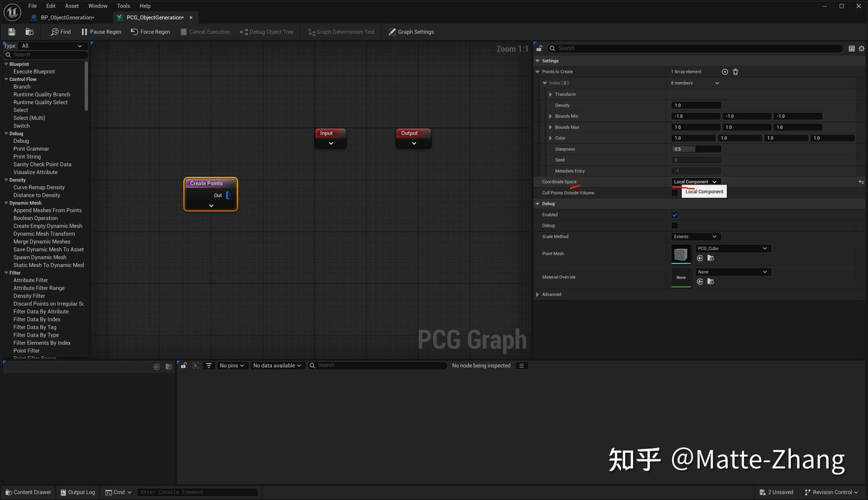Change Scale Method using its dropdown

[x=696, y=236]
